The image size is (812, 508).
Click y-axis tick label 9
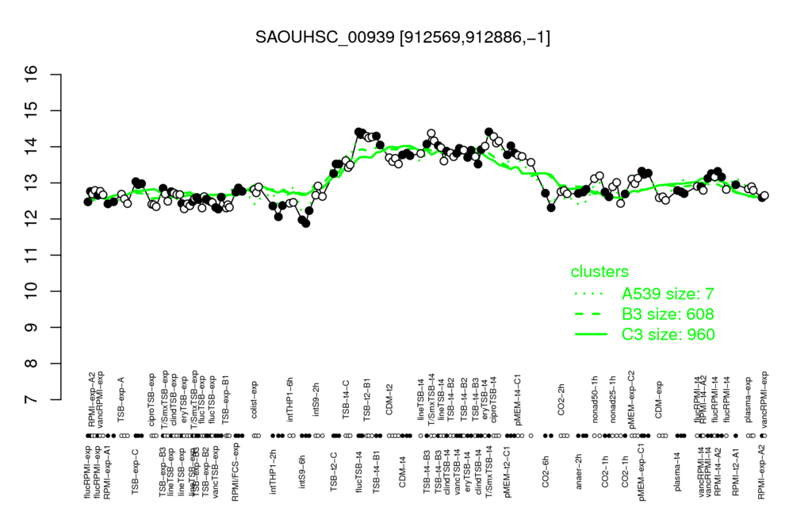coord(32,328)
